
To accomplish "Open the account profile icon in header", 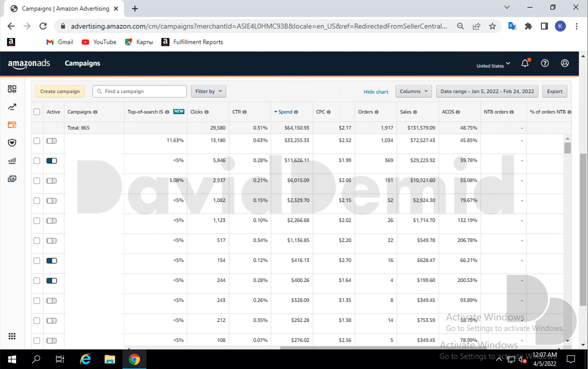I will (x=565, y=63).
